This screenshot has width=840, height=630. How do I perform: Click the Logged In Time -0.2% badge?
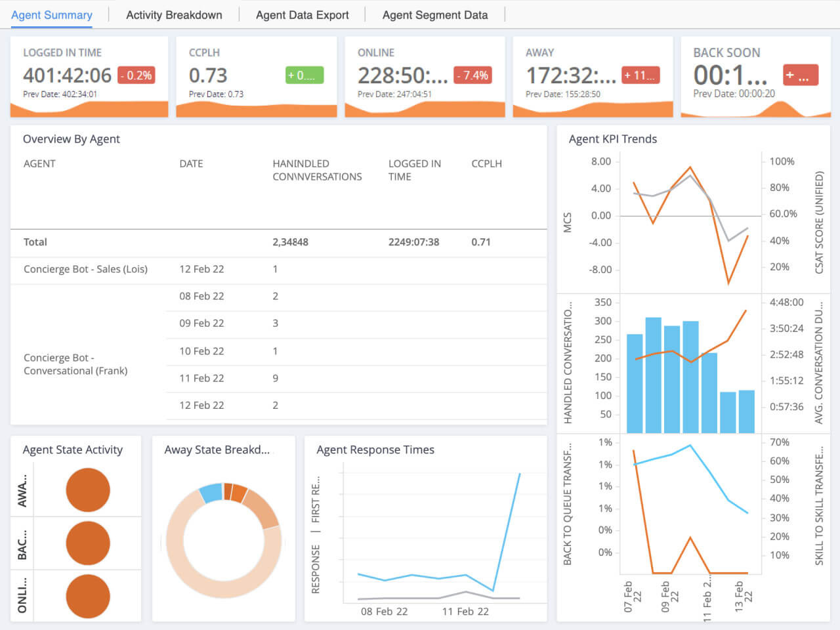point(136,75)
